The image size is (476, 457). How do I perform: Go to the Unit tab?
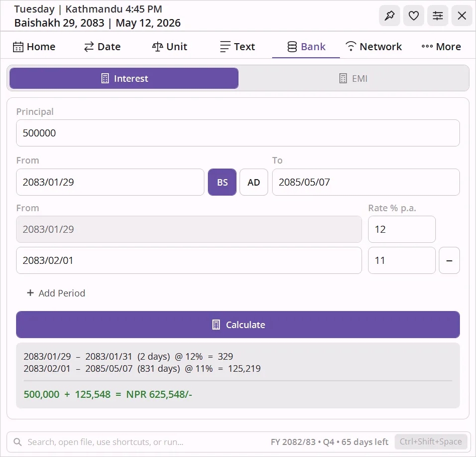[170, 47]
